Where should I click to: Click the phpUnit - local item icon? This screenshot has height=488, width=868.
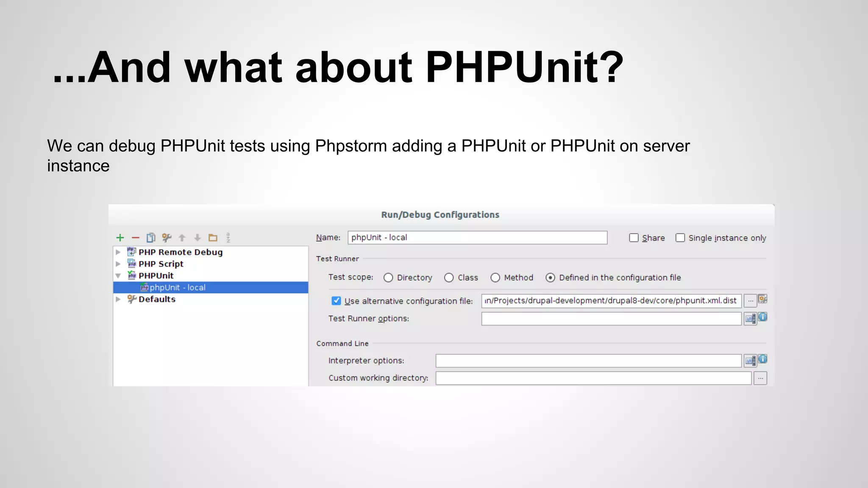pyautogui.click(x=144, y=287)
